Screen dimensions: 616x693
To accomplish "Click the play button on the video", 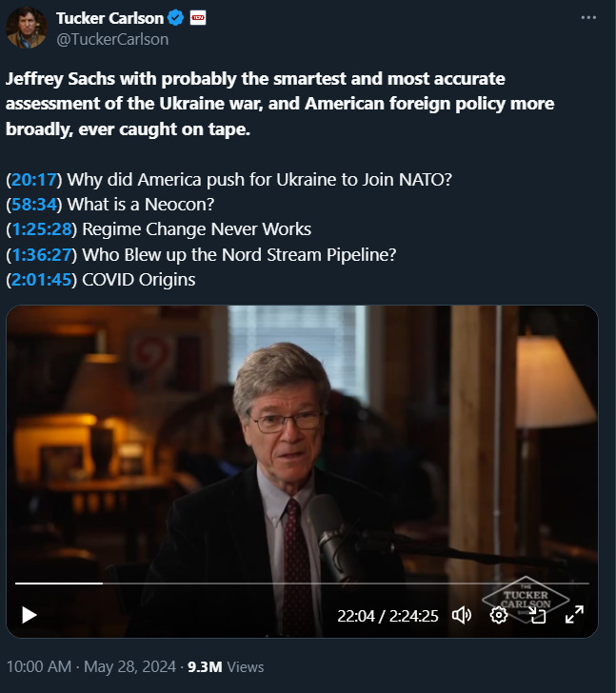I will pos(30,615).
